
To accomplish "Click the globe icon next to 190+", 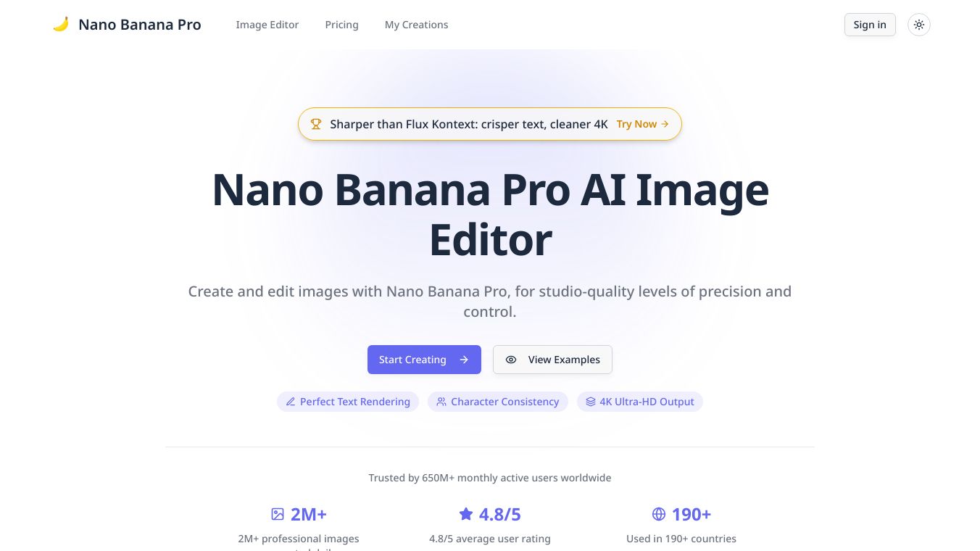I will pyautogui.click(x=659, y=514).
